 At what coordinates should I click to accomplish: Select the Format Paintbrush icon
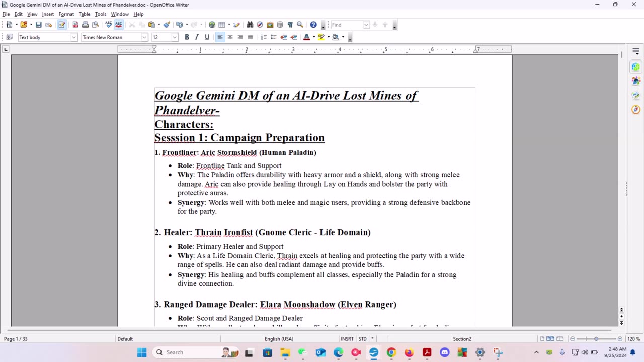[167, 24]
